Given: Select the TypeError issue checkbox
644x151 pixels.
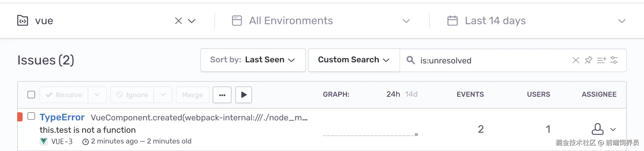Looking at the screenshot, I should point(31,116).
